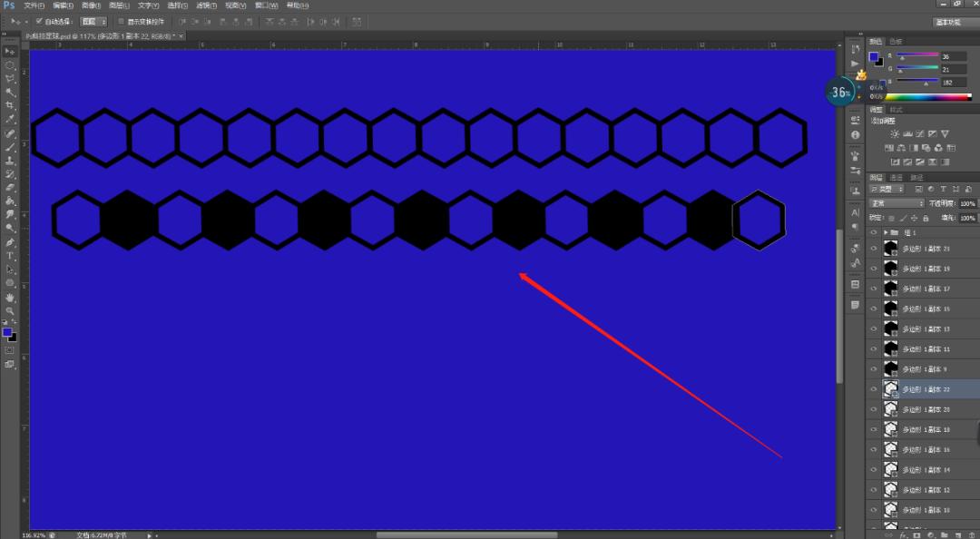
Task: Select the Type tool
Action: pos(9,256)
